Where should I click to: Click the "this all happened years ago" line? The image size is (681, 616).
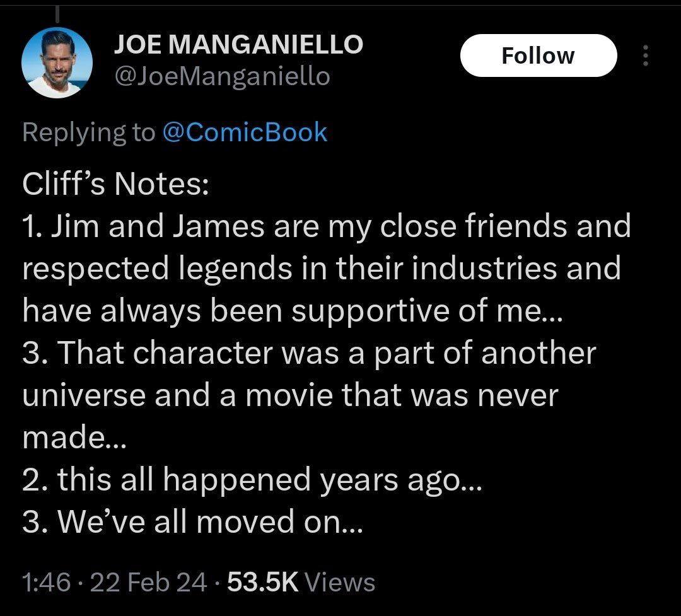[252, 479]
